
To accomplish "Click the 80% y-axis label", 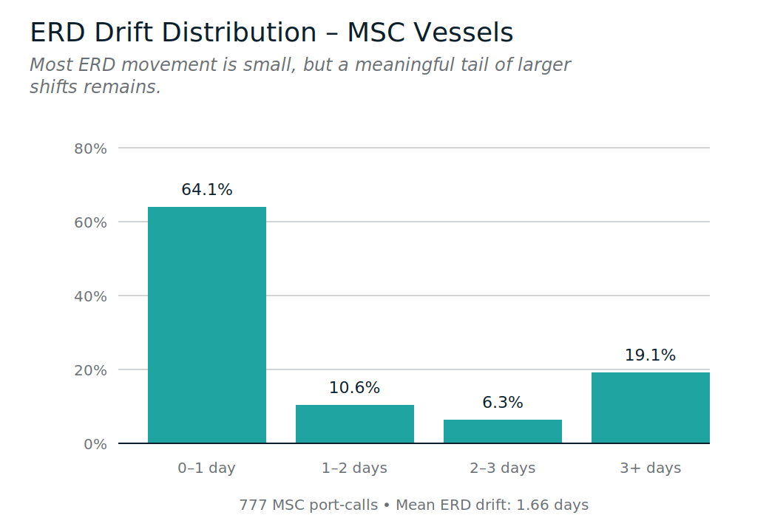I will (x=91, y=149).
